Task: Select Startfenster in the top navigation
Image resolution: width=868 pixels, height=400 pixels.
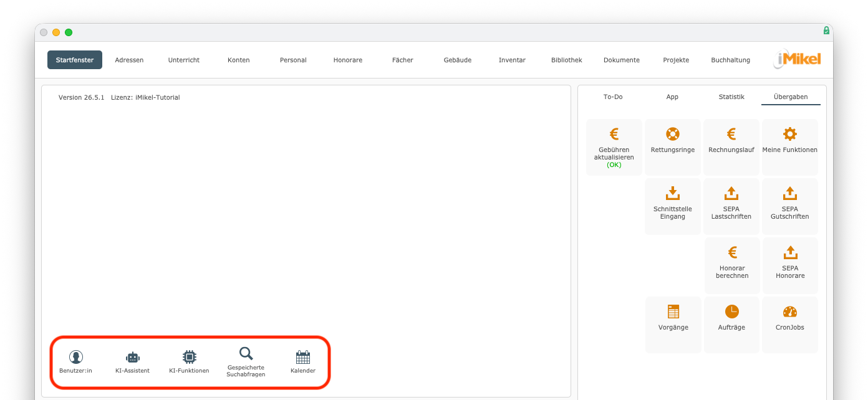Action: (x=75, y=60)
